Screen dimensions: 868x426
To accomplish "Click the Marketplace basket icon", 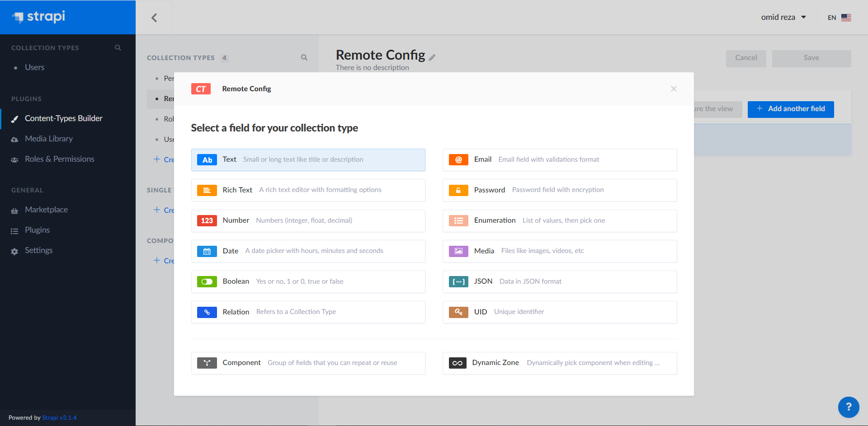I will [14, 211].
